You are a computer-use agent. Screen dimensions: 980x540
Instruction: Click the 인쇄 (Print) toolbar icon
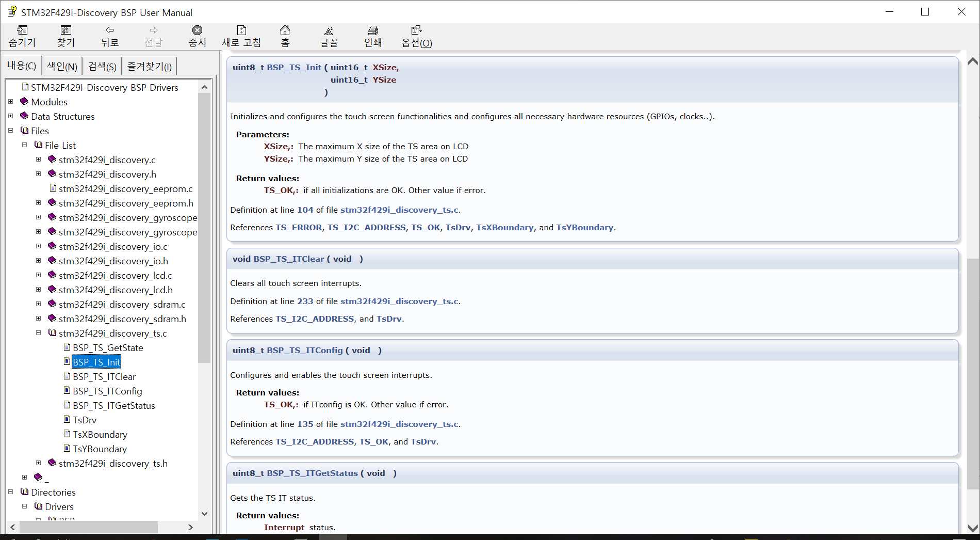[373, 30]
